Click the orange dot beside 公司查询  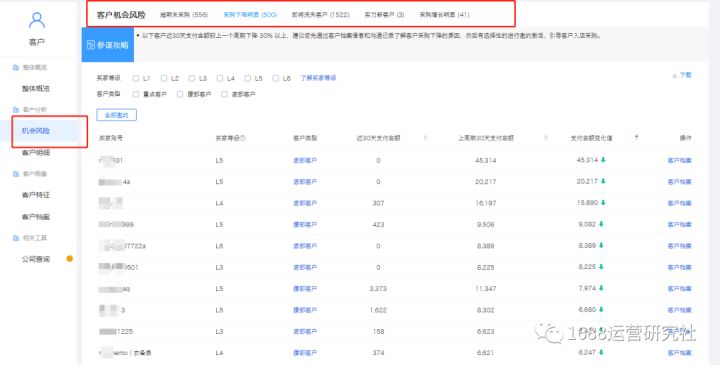click(70, 258)
